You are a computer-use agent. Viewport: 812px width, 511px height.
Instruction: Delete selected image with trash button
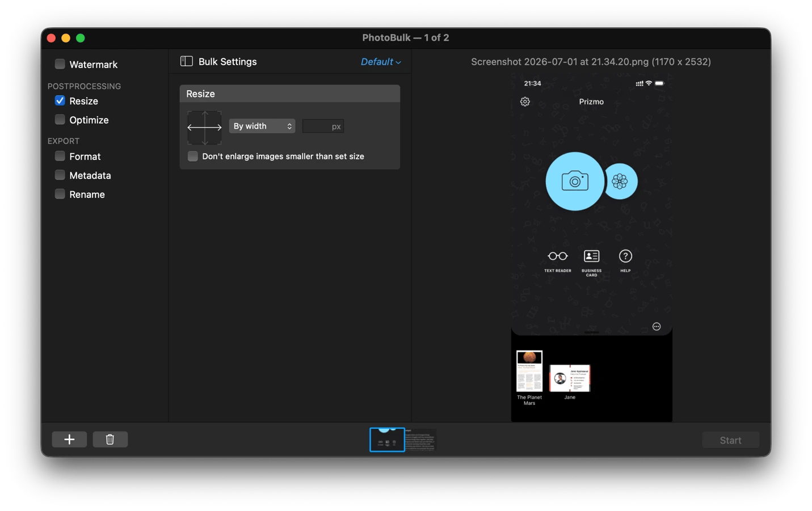click(x=110, y=440)
